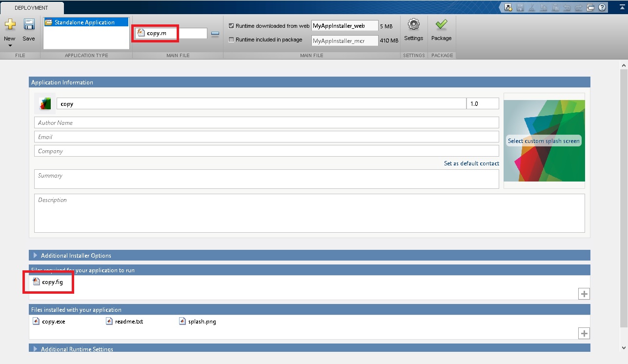Image resolution: width=628 pixels, height=364 pixels.
Task: Uncheck Runtime downloaded from web
Action: tap(231, 26)
